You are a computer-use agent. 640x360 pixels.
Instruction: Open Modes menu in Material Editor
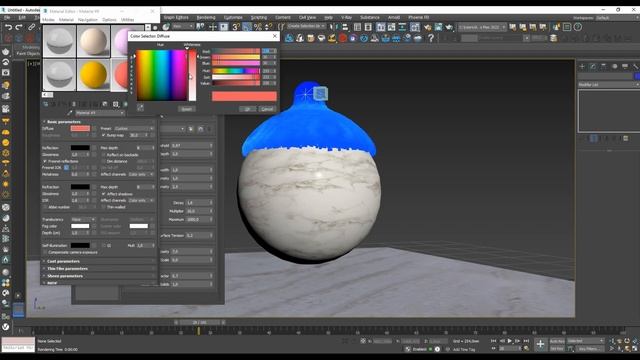point(48,20)
